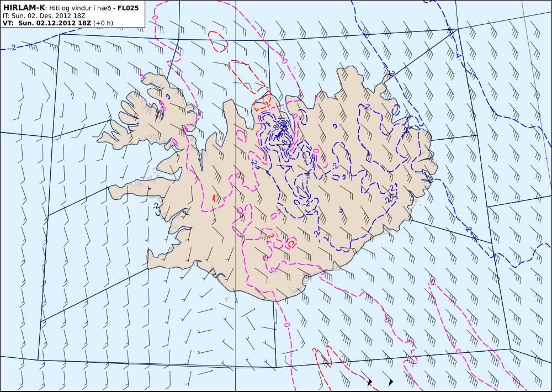Viewport: 552px width, 392px height.
Task: Click the HIRLAM-K model title text
Action: tap(24, 7)
